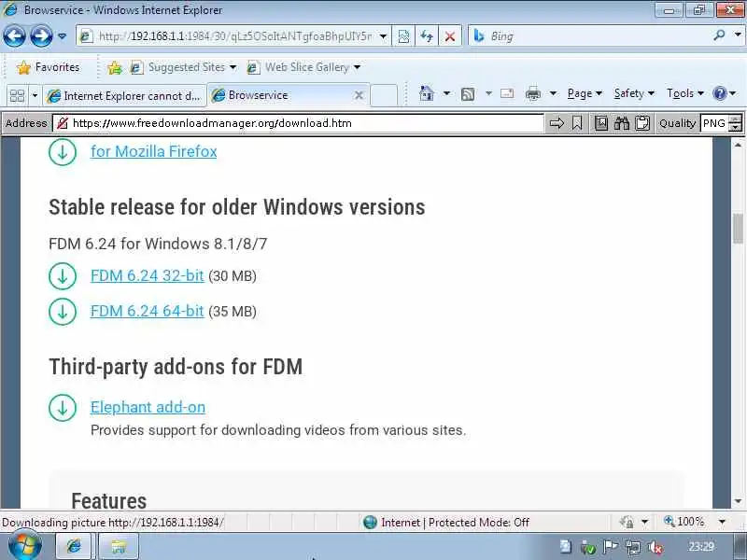The height and width of the screenshot is (560, 747).
Task: Select the Browservice tab
Action: [281, 96]
